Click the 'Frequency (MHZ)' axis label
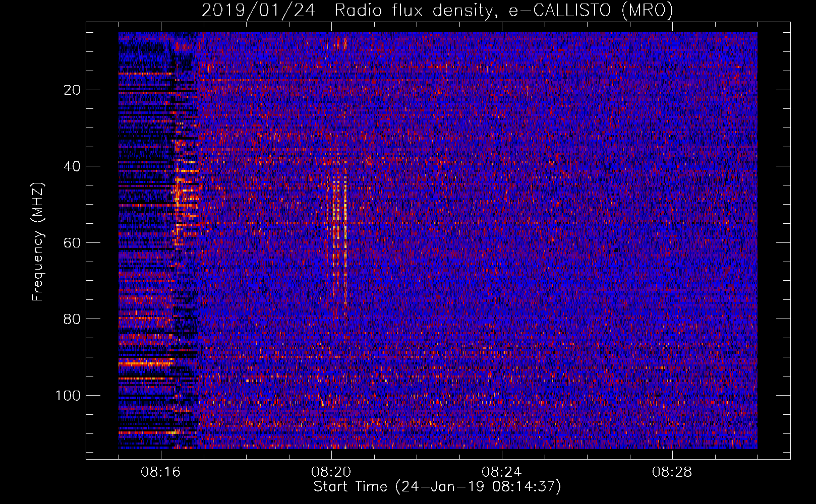 [x=38, y=242]
